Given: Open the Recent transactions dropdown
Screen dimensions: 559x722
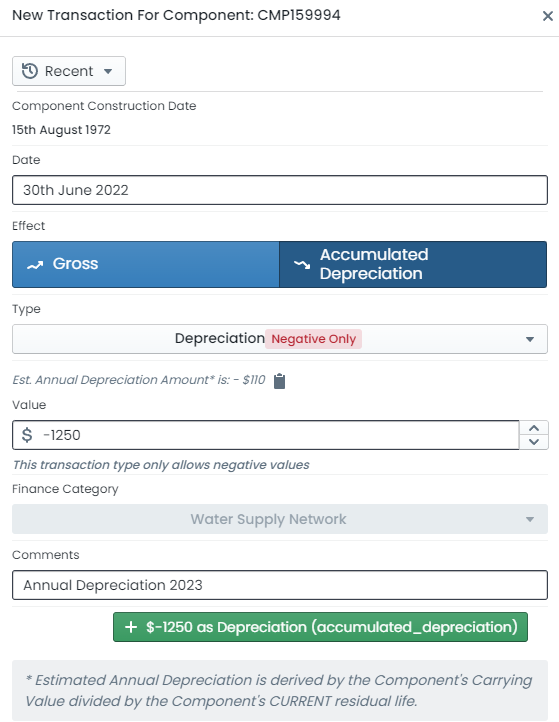Looking at the screenshot, I should 69,71.
